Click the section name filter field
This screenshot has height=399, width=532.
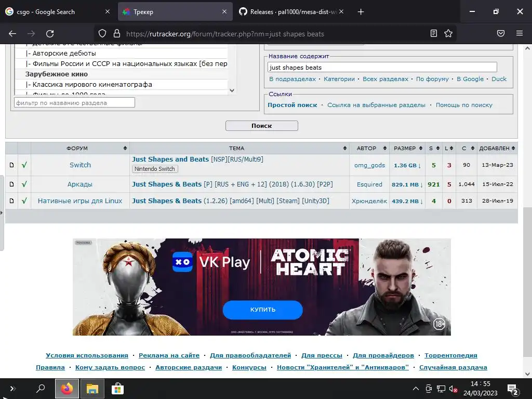click(x=74, y=102)
